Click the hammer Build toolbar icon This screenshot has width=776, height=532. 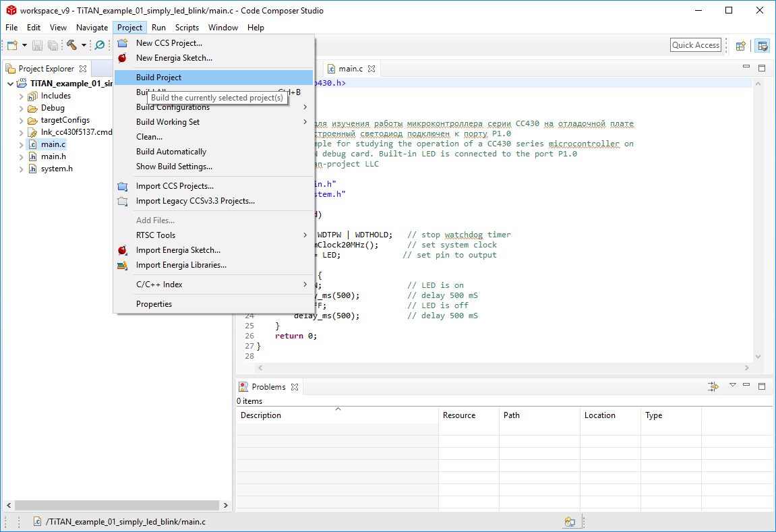point(71,45)
